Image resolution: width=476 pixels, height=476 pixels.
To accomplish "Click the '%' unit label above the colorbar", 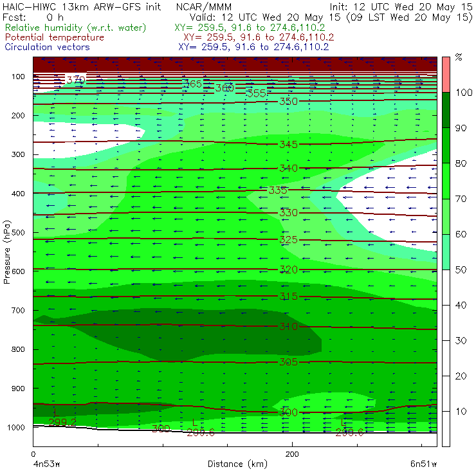I will 459,57.
